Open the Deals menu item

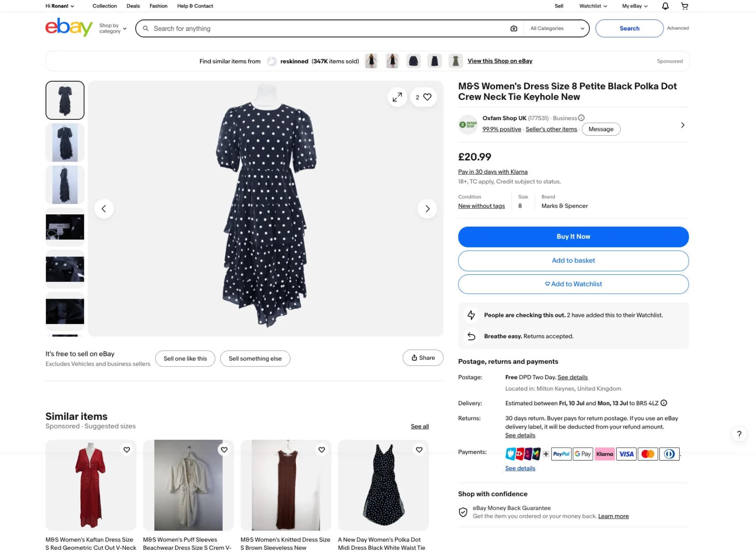(x=133, y=6)
